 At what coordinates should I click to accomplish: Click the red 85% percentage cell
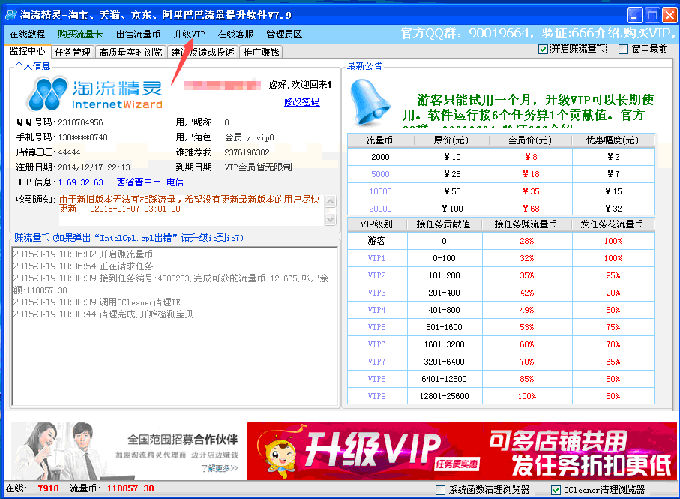pos(527,379)
